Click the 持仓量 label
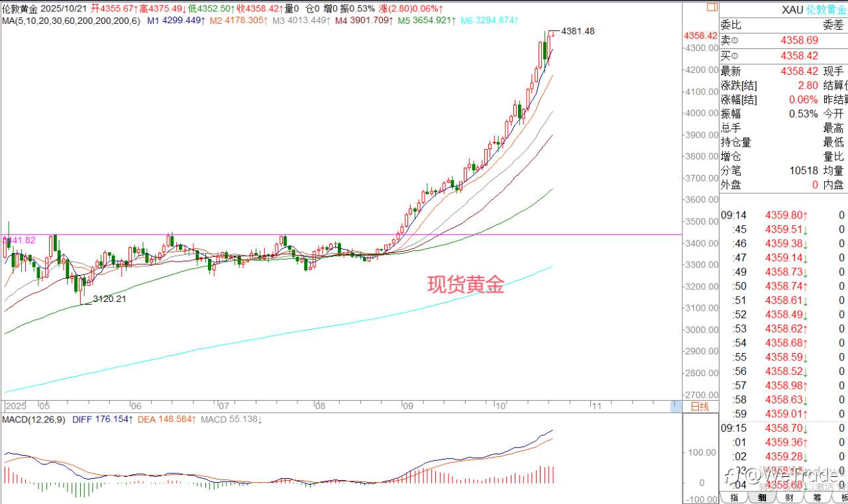The height and width of the screenshot is (504, 848). (x=736, y=142)
